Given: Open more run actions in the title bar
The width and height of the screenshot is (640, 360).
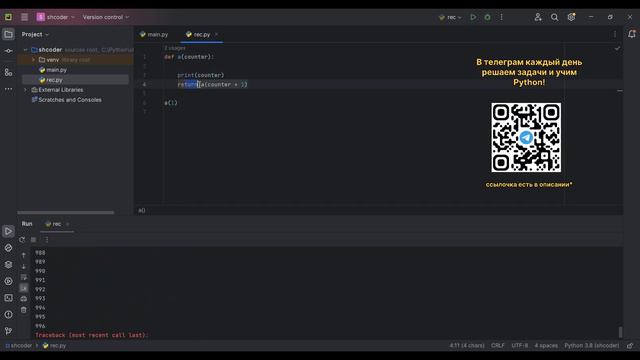Looking at the screenshot, I should pos(502,17).
